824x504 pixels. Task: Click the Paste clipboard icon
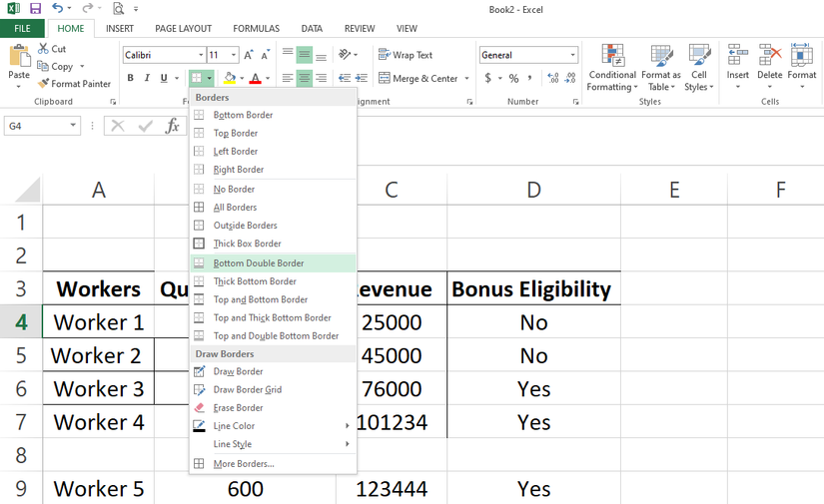(x=19, y=56)
